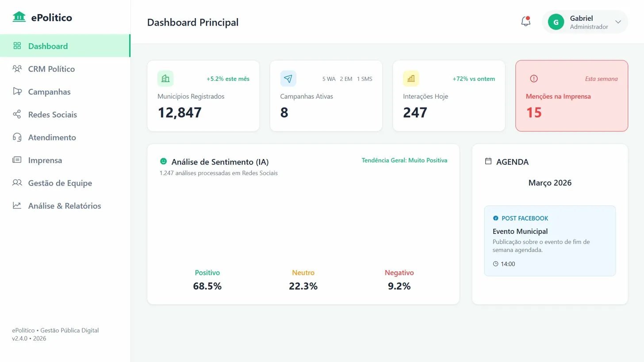
Task: Open the notification bell
Action: 525,21
